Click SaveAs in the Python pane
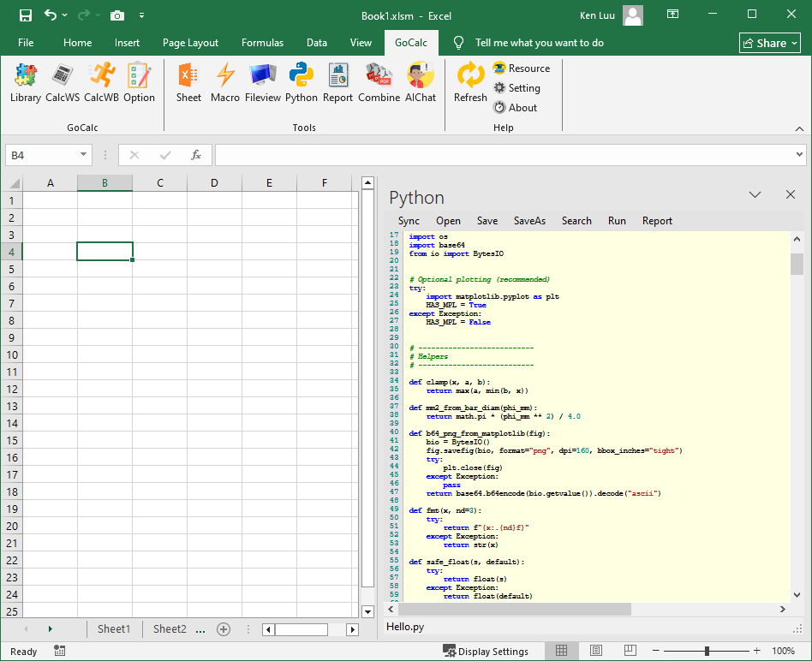Screen dimensions: 812x661 [529, 221]
